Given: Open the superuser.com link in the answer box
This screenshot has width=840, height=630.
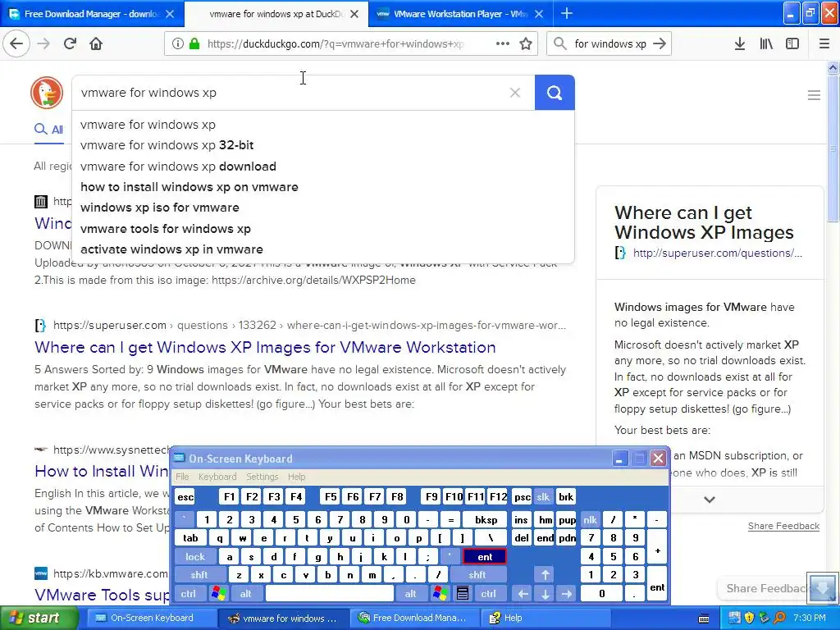Looking at the screenshot, I should pos(717,253).
